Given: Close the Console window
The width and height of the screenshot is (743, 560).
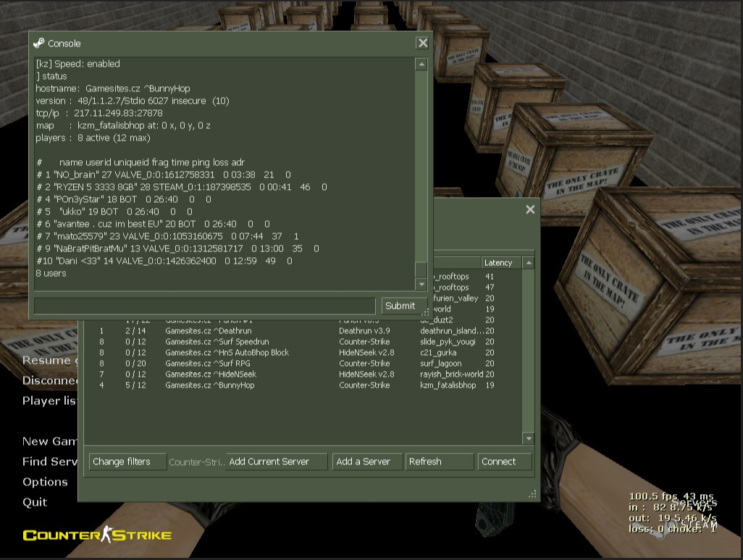Looking at the screenshot, I should pyautogui.click(x=422, y=43).
